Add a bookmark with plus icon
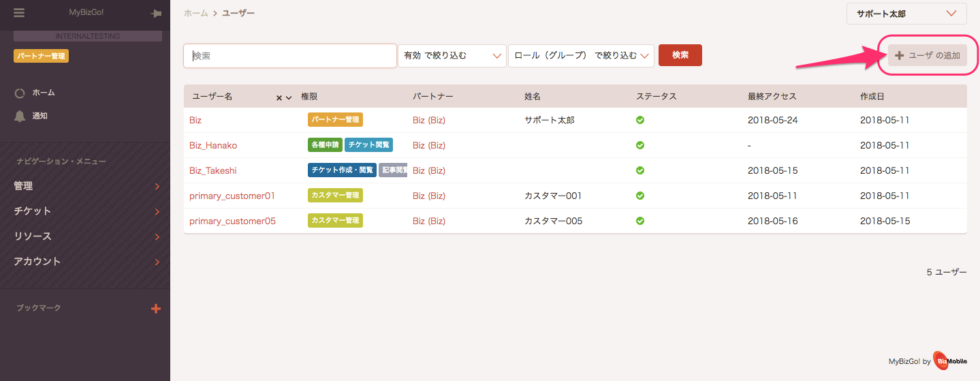The height and width of the screenshot is (381, 980). point(156,309)
